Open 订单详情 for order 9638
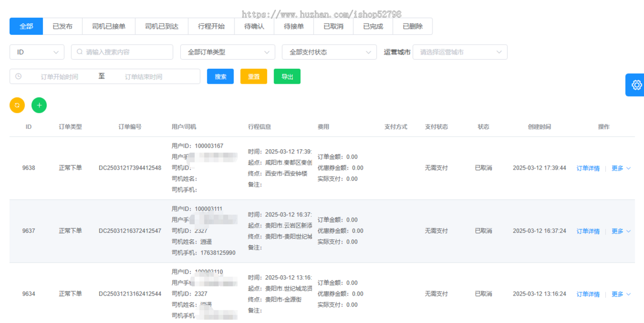 [x=588, y=168]
